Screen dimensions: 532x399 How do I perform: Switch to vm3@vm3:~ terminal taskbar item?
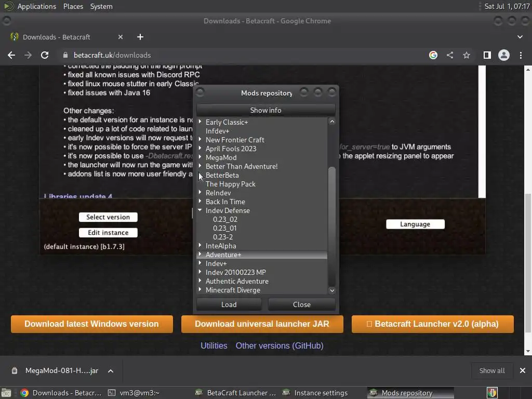134,393
